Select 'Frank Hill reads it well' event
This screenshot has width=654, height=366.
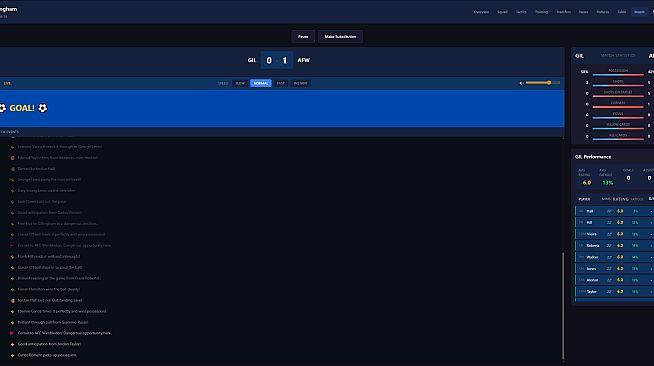click(49, 256)
